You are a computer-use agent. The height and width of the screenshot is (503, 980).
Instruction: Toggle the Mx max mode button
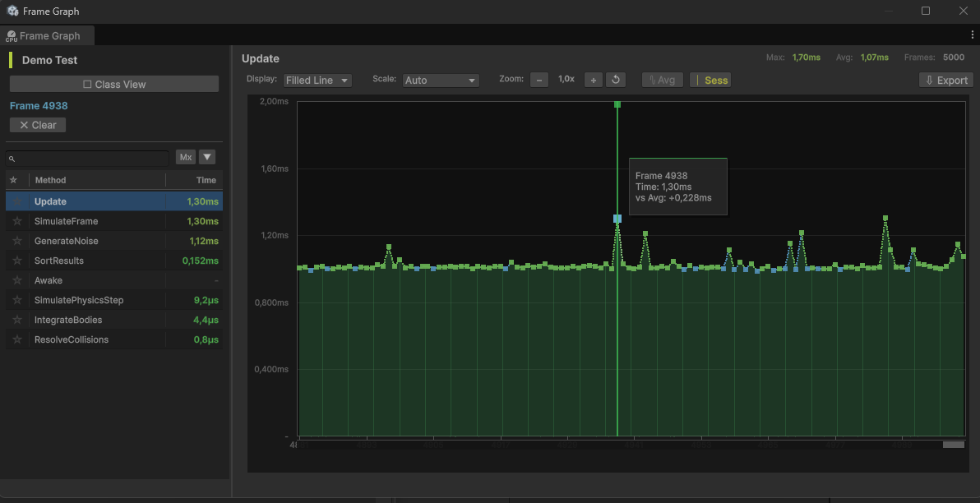pyautogui.click(x=186, y=157)
